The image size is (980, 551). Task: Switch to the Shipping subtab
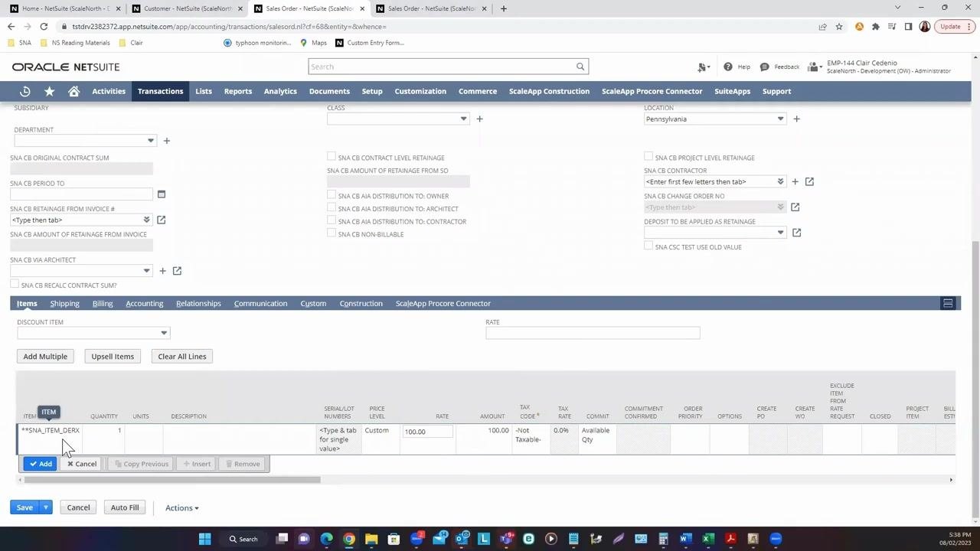click(64, 304)
